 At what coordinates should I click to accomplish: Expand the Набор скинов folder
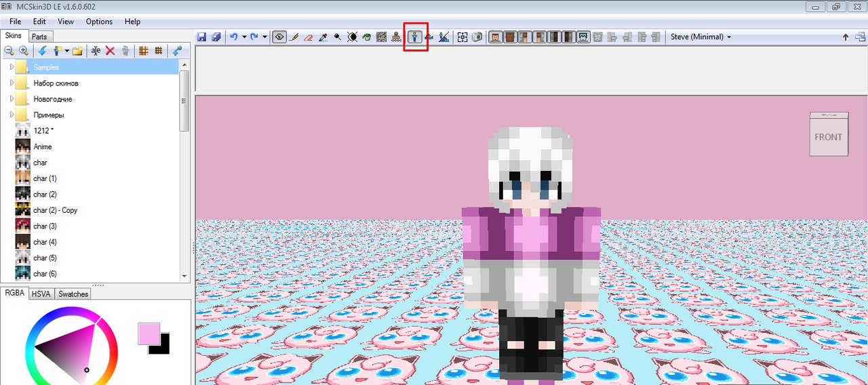[12, 83]
